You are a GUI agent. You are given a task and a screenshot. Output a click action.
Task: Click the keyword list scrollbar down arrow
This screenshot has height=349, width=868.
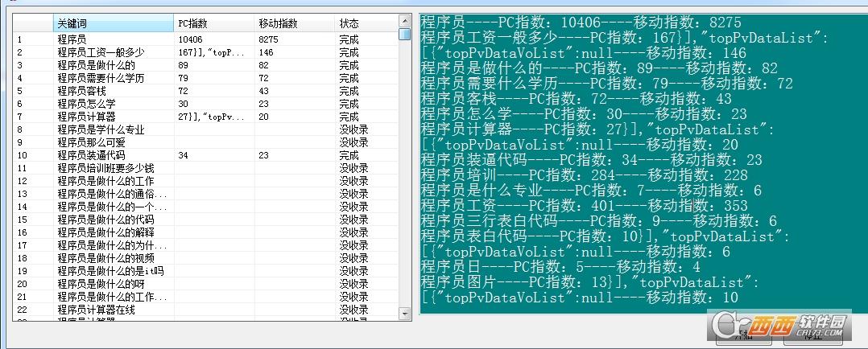[x=405, y=314]
